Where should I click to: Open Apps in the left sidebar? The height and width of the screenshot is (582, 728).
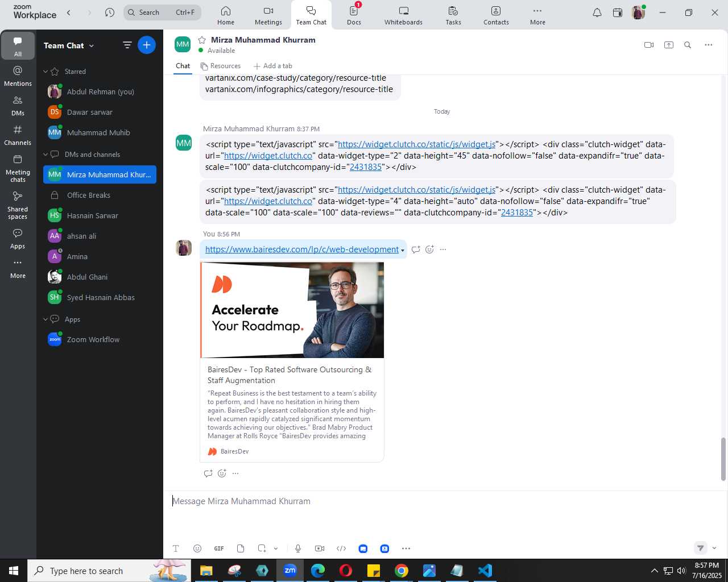(x=18, y=239)
